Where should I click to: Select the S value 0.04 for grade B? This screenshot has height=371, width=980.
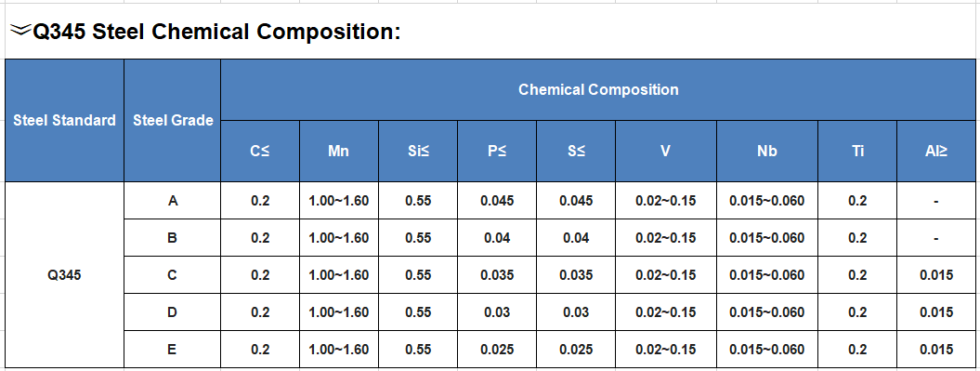(576, 238)
